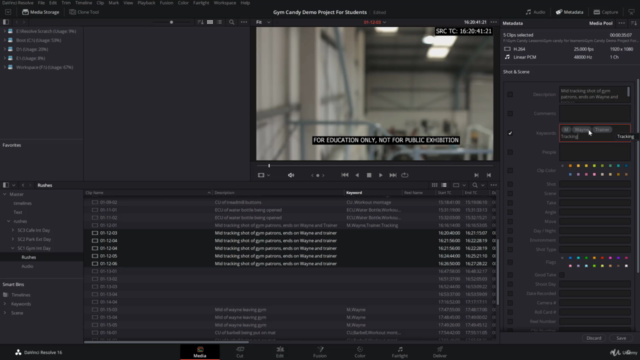Switch media pool to thumbnail view
The width and height of the screenshot is (640, 360).
point(434,185)
